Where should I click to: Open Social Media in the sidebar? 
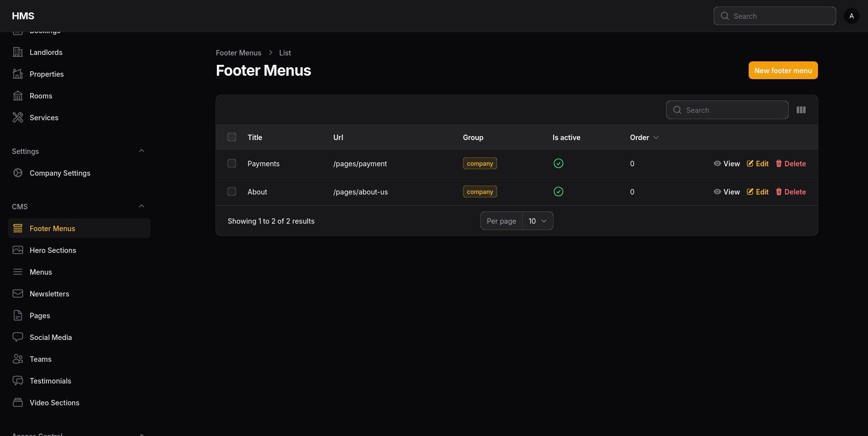(x=51, y=338)
